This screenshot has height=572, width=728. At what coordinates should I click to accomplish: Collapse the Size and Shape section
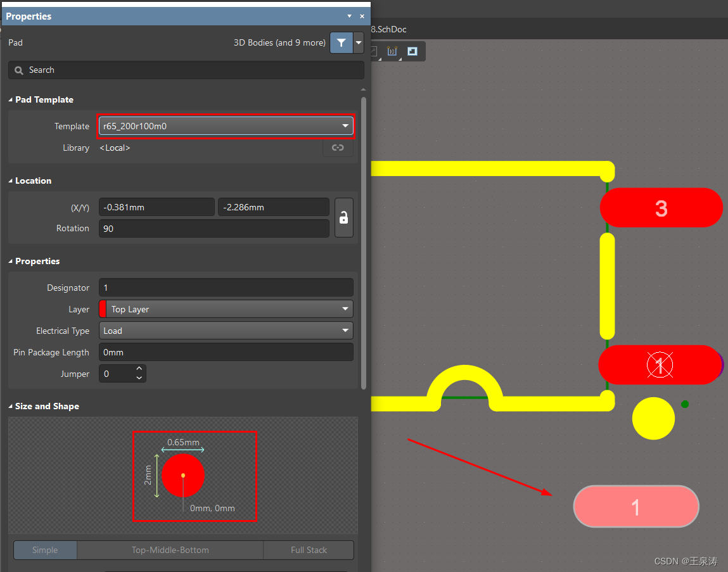11,406
